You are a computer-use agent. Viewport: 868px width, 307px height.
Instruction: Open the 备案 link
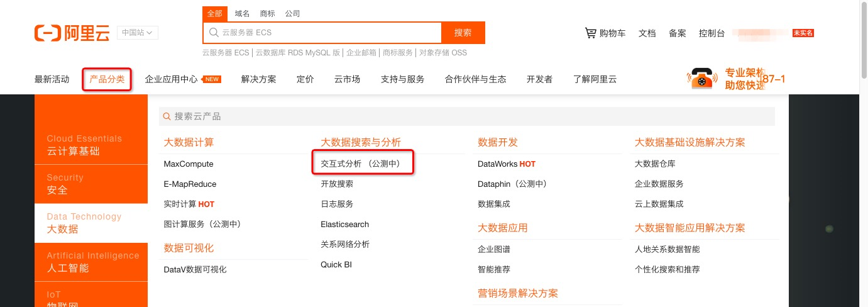[678, 33]
